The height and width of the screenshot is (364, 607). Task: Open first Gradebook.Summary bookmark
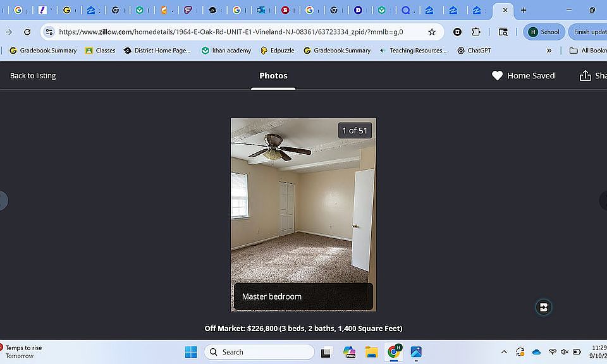[x=43, y=51]
